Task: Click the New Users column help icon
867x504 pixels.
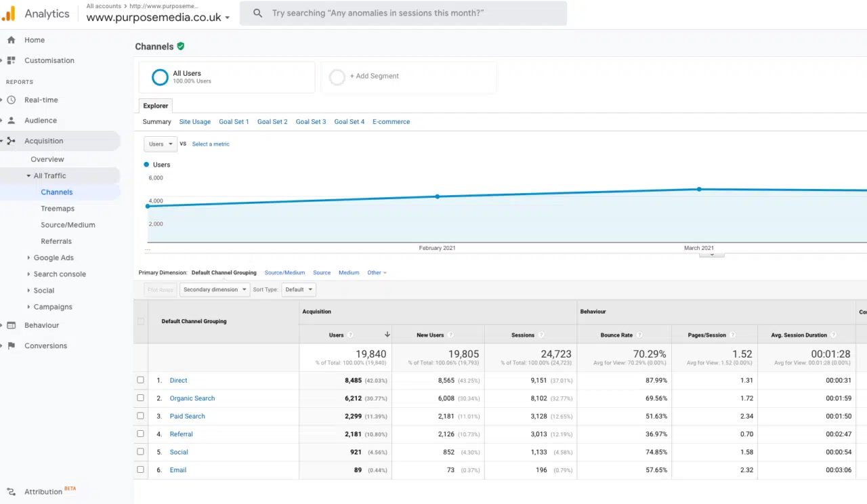Action: pyautogui.click(x=450, y=335)
